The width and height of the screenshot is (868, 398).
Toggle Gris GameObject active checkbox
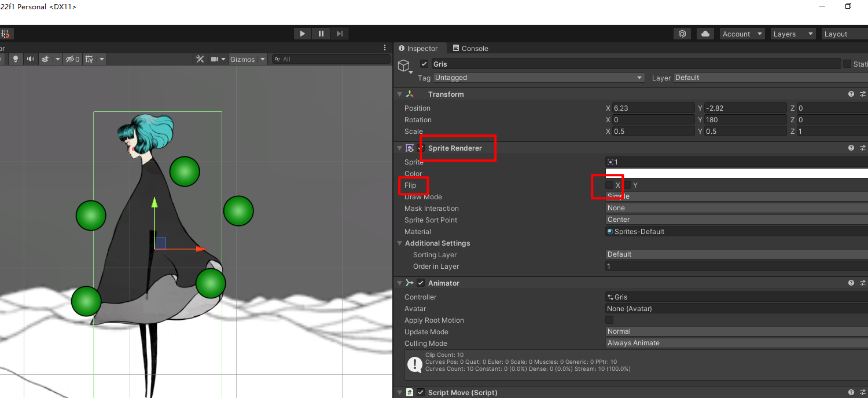pyautogui.click(x=424, y=64)
